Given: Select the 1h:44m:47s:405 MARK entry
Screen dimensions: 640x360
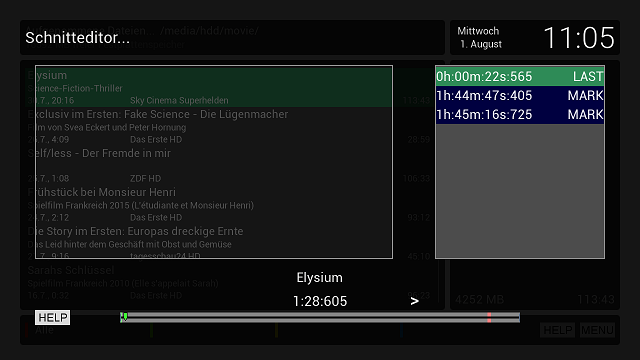Looking at the screenshot, I should (x=520, y=96).
